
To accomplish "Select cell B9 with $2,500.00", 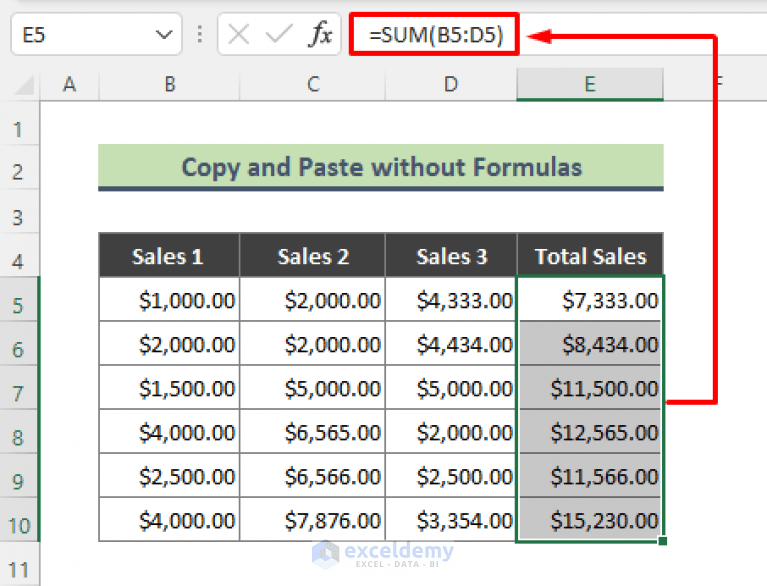I will click(169, 475).
